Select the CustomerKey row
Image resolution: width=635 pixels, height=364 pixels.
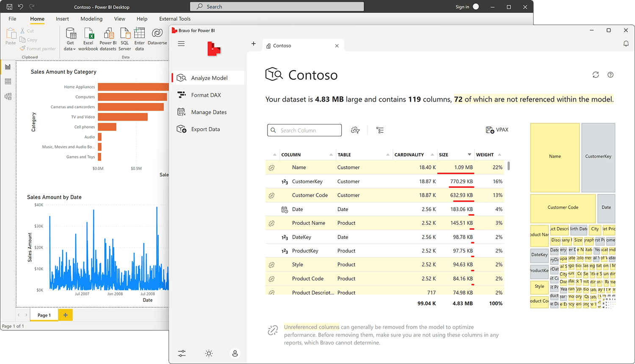coord(385,181)
